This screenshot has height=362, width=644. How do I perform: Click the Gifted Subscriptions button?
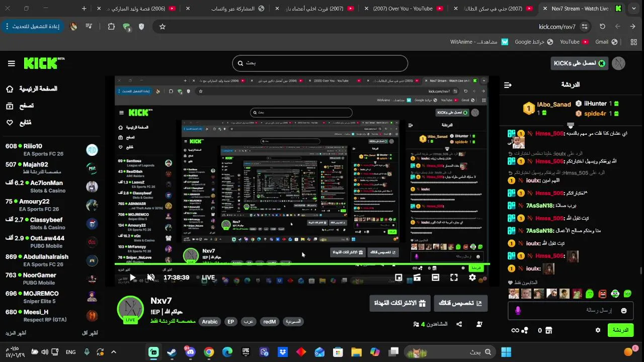[x=400, y=303]
